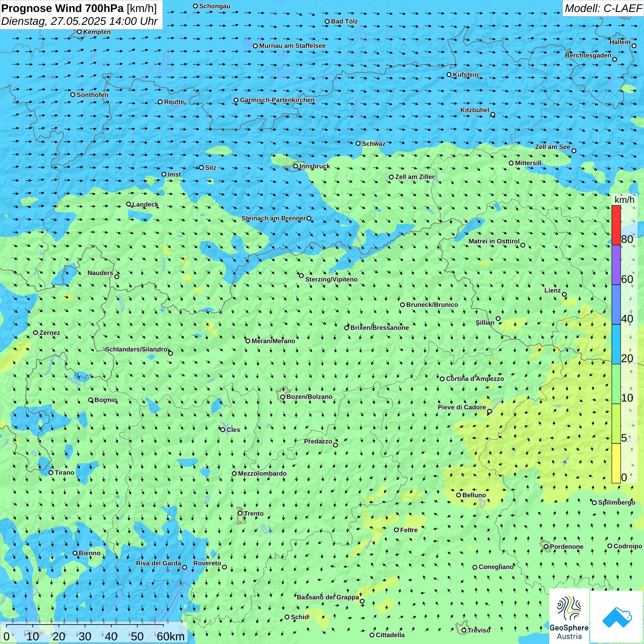Click the red legend color above 80 km/h
Viewport: 644px width, 644px height.
point(616,225)
